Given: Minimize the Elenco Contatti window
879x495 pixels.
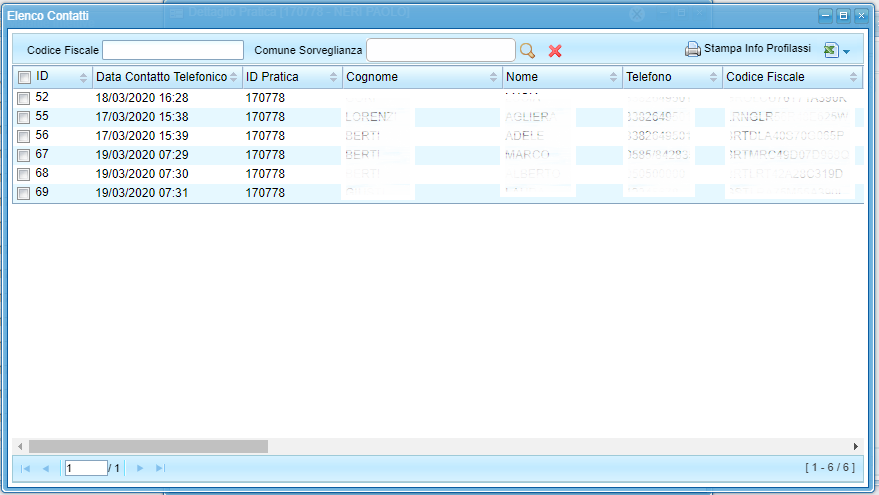Looking at the screenshot, I should coord(825,16).
